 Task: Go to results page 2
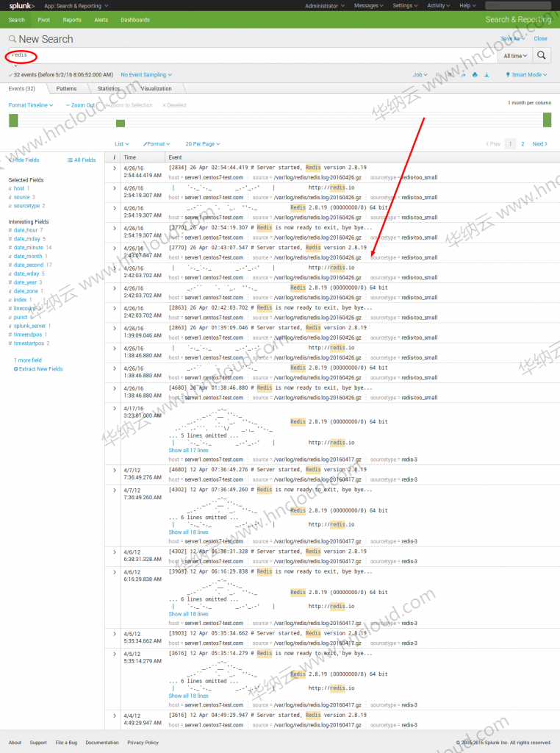(x=523, y=144)
